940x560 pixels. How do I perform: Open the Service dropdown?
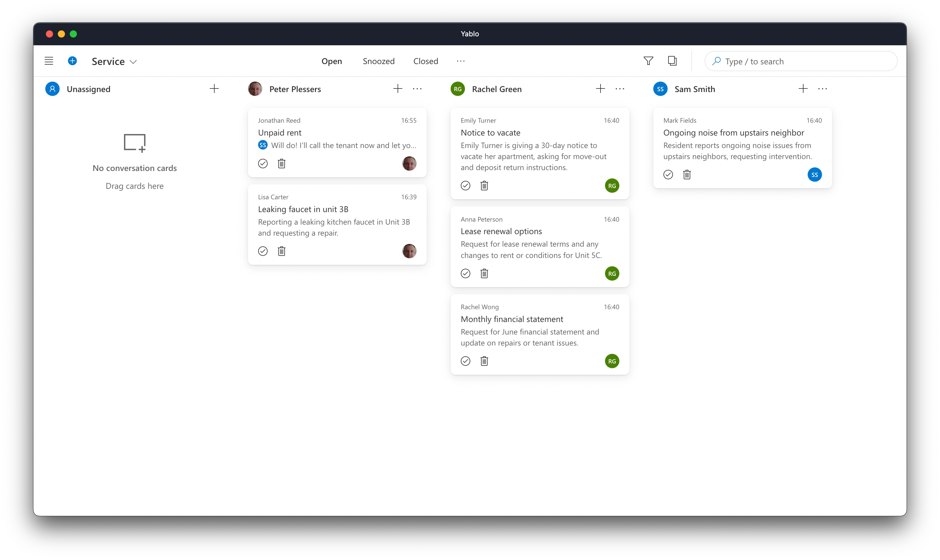pyautogui.click(x=114, y=61)
